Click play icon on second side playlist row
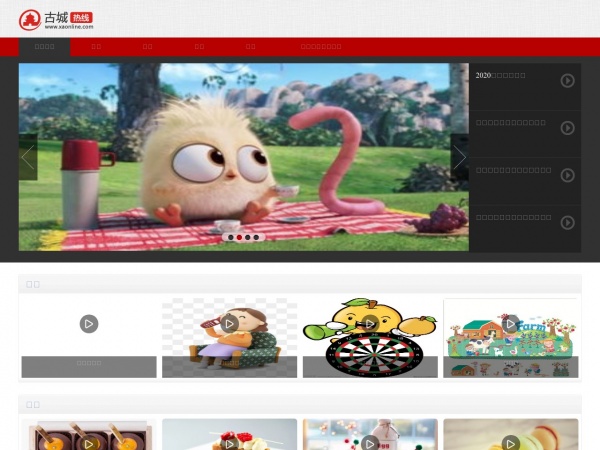 [x=567, y=128]
